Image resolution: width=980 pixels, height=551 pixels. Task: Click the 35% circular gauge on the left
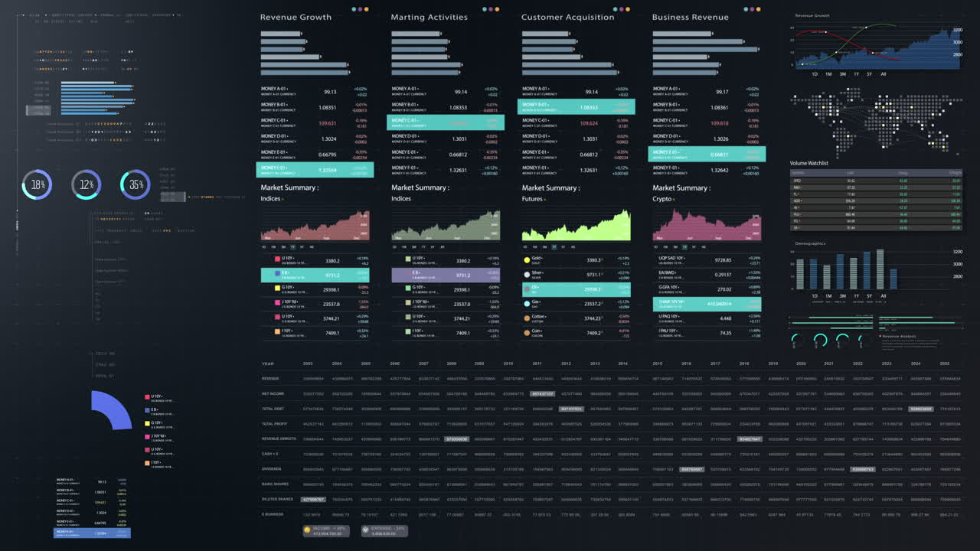[136, 184]
